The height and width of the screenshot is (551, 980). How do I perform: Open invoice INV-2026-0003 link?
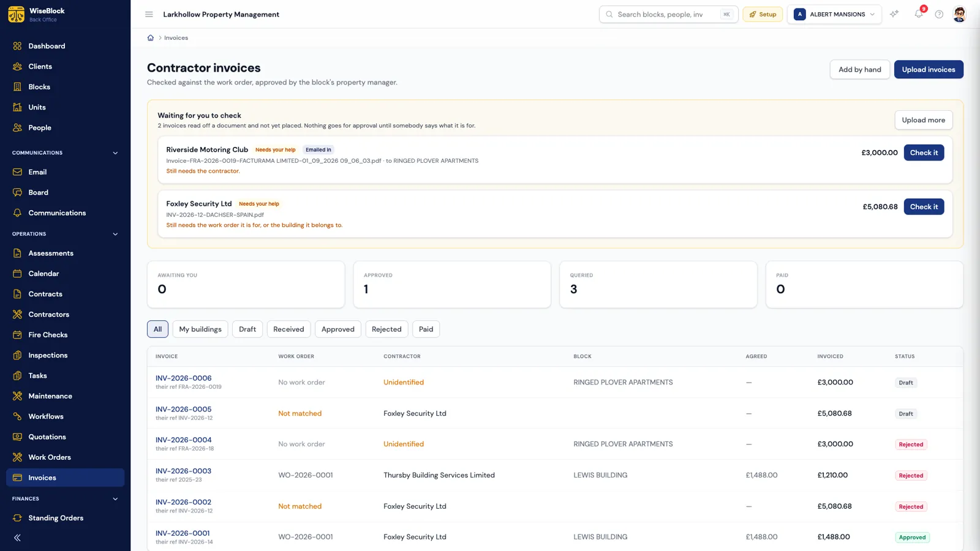click(183, 471)
